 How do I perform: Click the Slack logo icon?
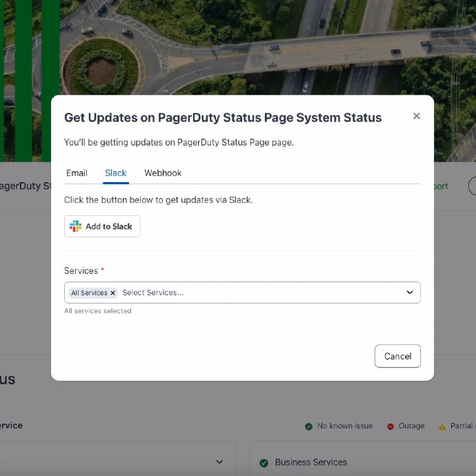pyautogui.click(x=76, y=226)
